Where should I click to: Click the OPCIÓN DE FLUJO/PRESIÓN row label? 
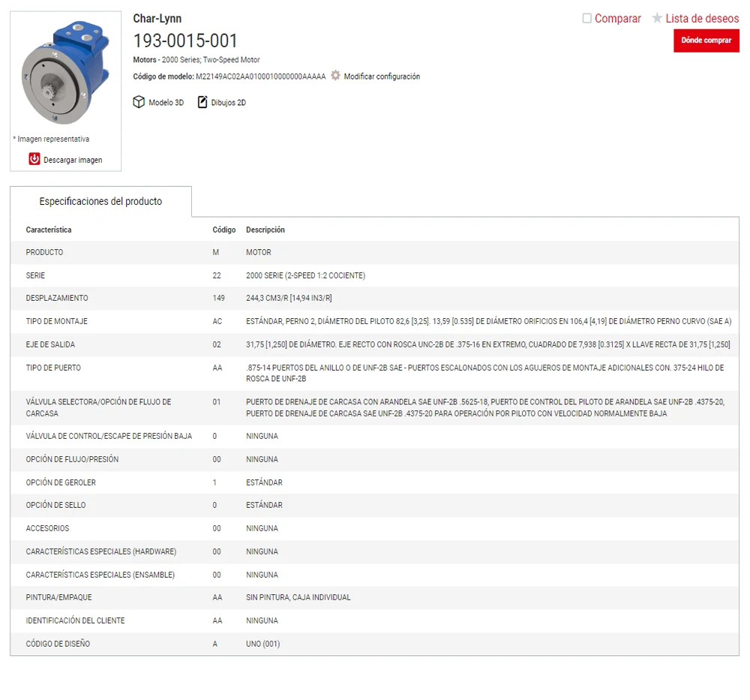72,459
